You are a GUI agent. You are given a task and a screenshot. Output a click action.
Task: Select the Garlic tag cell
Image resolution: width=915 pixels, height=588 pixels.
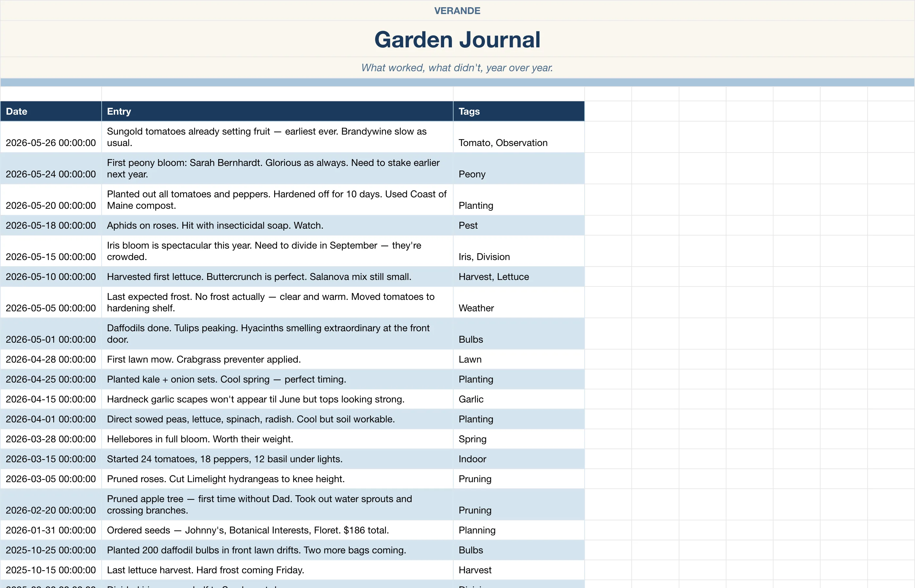pyautogui.click(x=519, y=399)
